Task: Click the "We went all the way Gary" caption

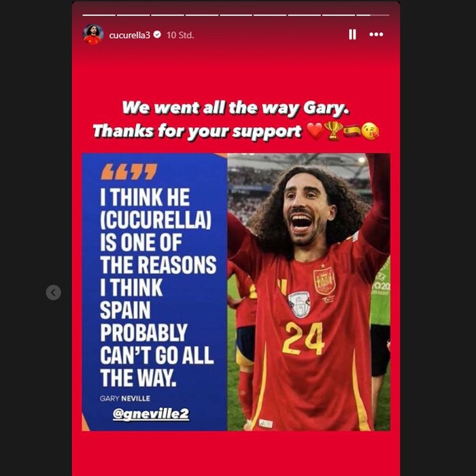Action: 235,107
